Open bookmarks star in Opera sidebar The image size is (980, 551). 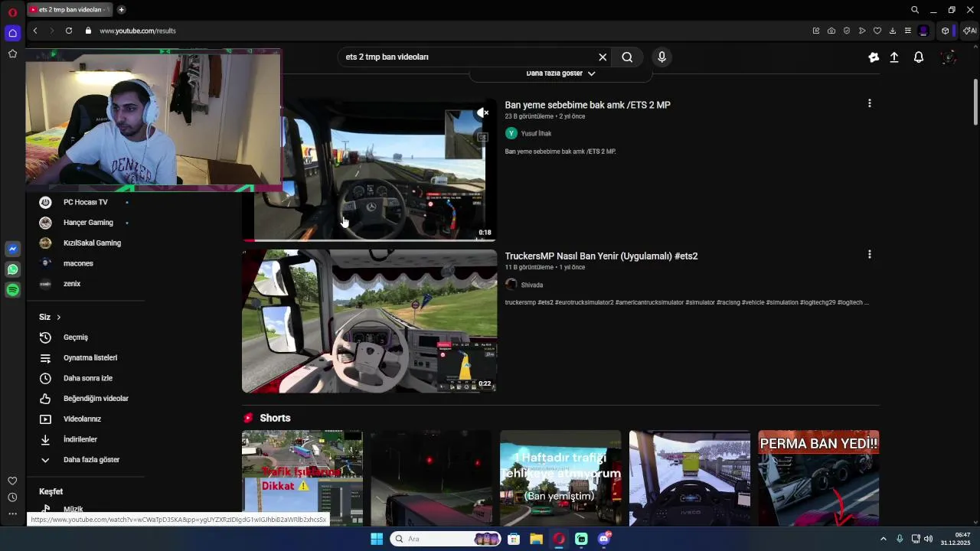point(12,54)
